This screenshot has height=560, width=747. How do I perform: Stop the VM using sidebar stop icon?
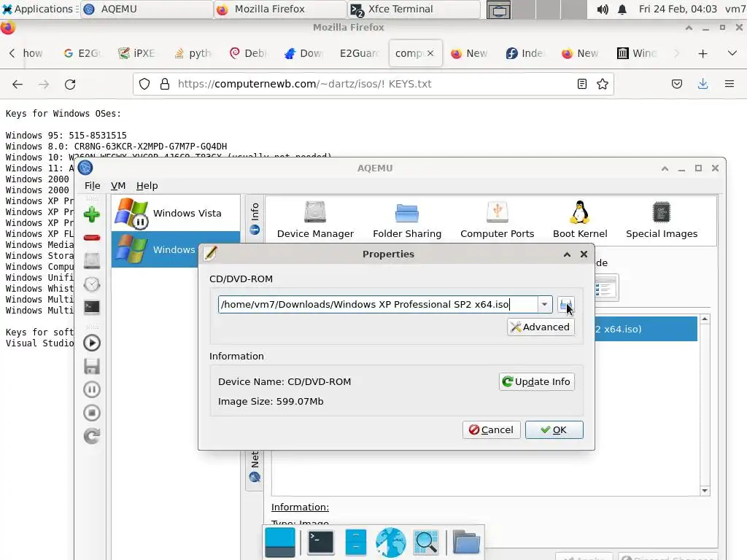click(91, 413)
